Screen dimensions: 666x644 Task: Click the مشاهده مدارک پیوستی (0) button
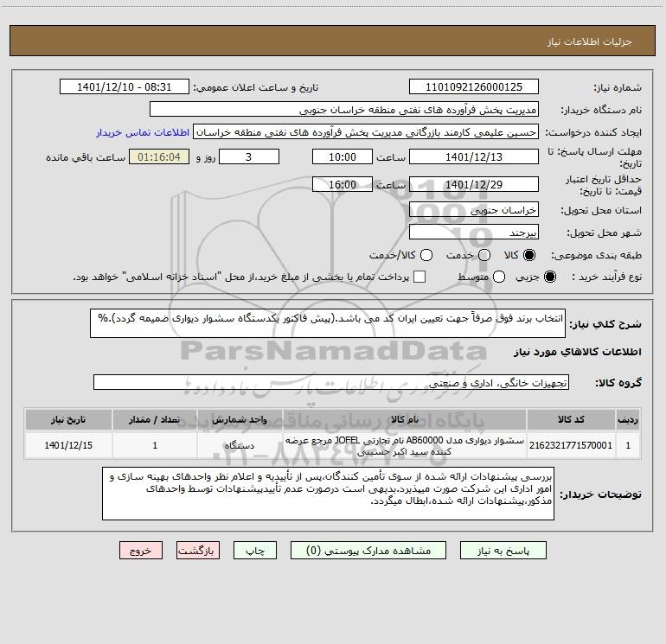click(368, 551)
